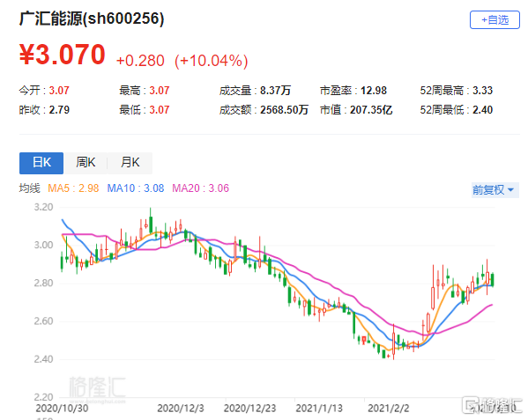The image size is (528, 420).
Task: Switch to the 月K monthly chart tab
Action: 130,163
